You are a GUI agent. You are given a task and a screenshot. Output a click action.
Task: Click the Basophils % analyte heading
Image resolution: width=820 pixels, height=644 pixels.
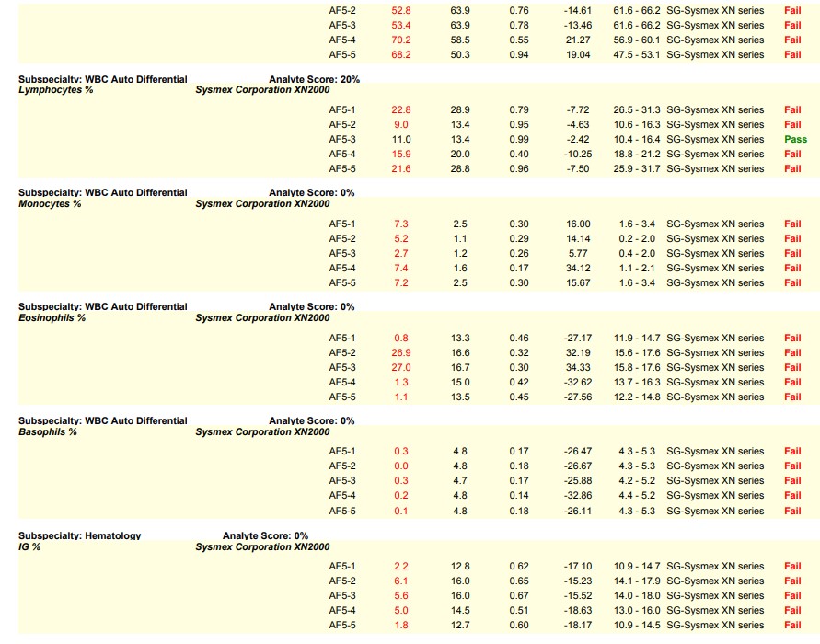point(48,431)
